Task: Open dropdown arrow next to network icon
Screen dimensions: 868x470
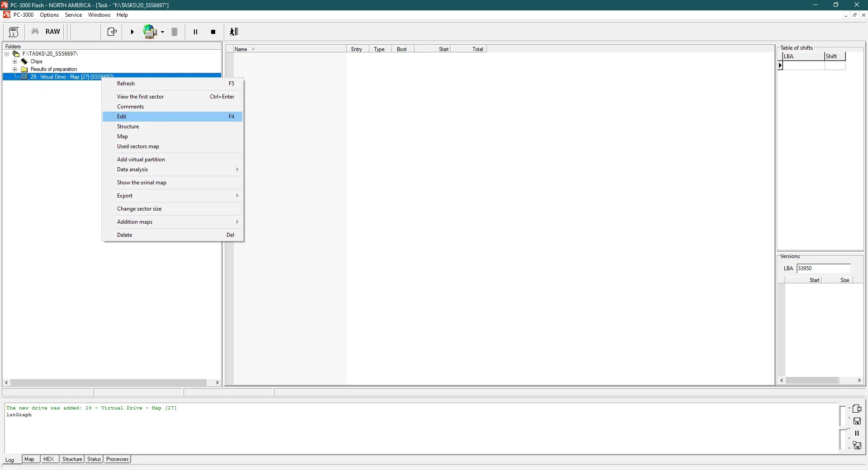Action: pos(163,33)
